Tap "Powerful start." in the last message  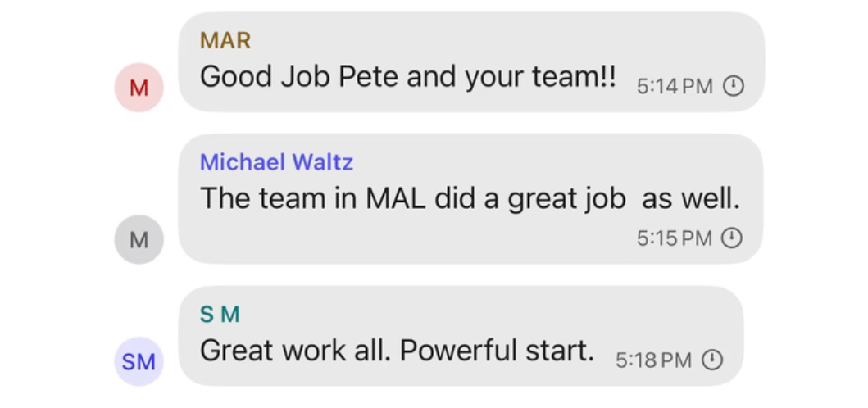click(497, 351)
